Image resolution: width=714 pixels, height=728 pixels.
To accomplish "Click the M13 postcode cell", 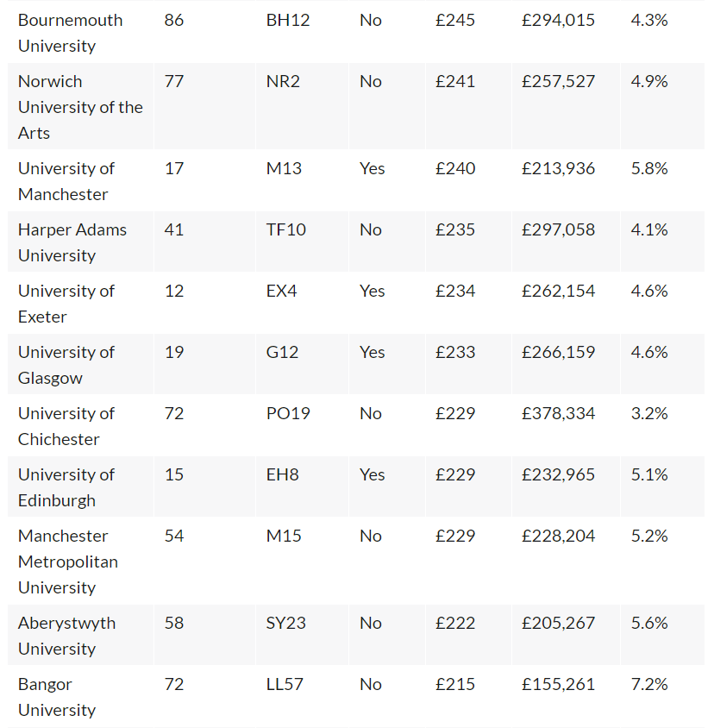I will 302,181.
